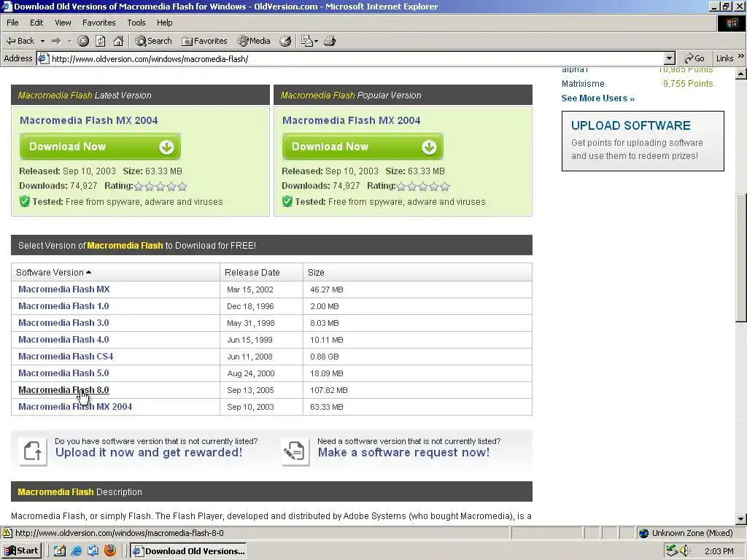
Task: Launch Firefox from Quick Launch
Action: tap(110, 551)
